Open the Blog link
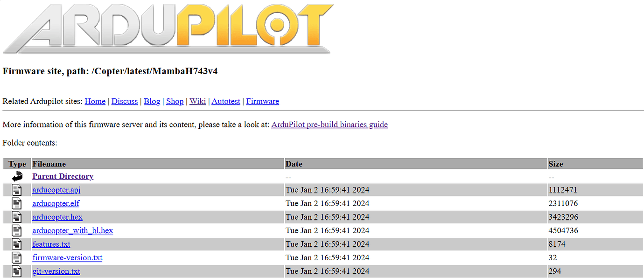Image resolution: width=644 pixels, height=278 pixels. [x=152, y=101]
